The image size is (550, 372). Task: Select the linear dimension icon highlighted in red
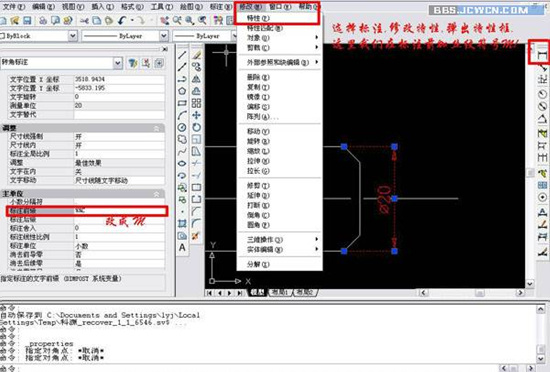pos(542,55)
